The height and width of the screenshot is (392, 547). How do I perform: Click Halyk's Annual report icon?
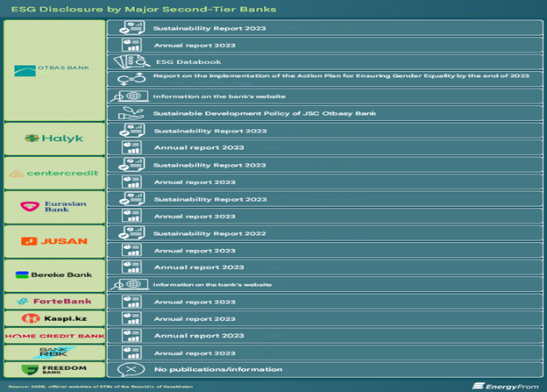point(131,147)
